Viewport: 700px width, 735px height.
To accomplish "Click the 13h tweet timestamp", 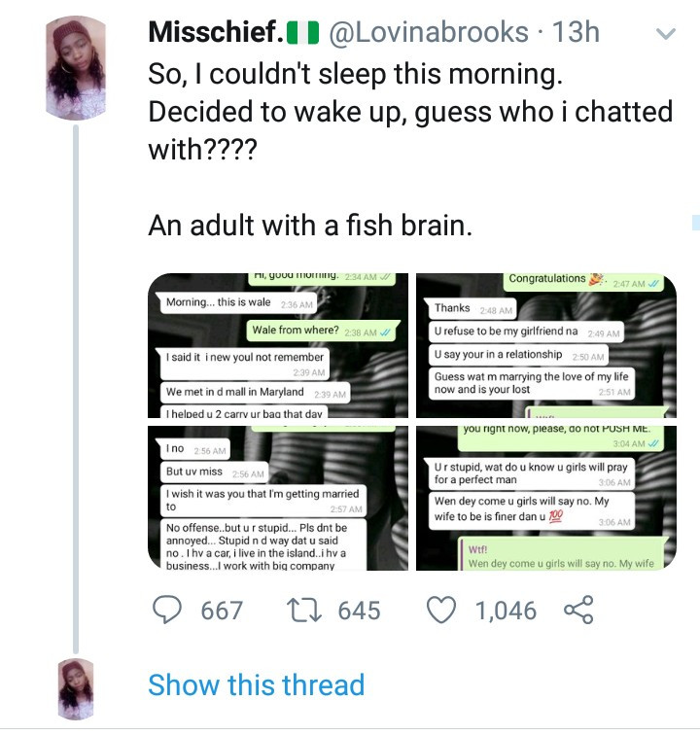I will pyautogui.click(x=575, y=32).
